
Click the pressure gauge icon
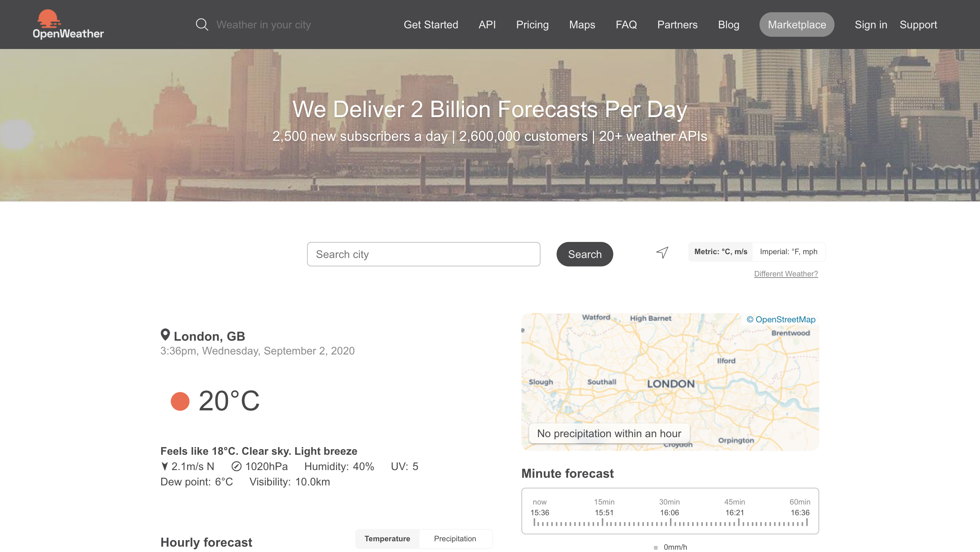tap(237, 466)
